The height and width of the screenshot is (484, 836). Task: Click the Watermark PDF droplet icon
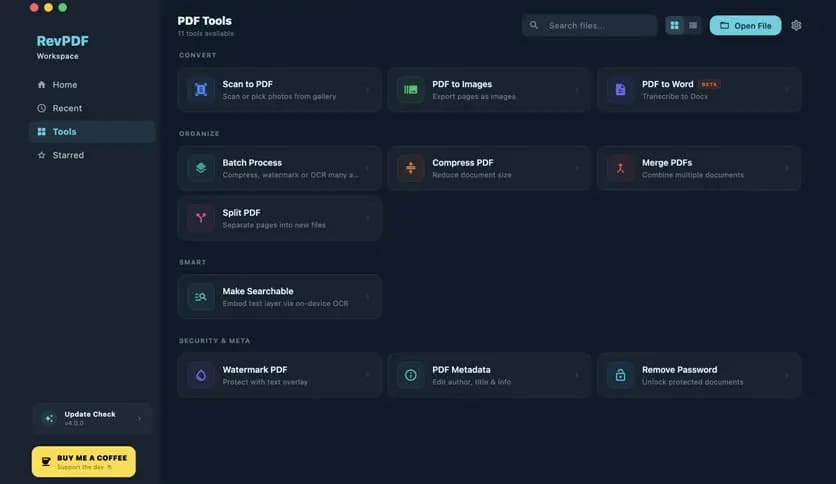coord(201,375)
